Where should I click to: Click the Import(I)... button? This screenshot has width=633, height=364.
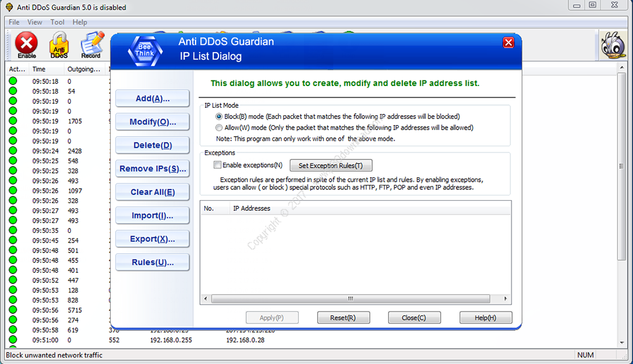(153, 215)
